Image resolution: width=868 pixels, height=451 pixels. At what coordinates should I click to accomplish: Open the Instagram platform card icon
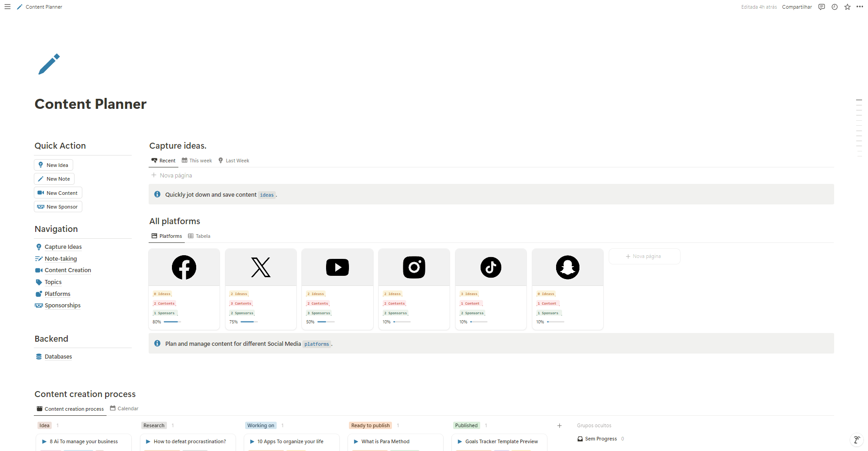pos(414,267)
